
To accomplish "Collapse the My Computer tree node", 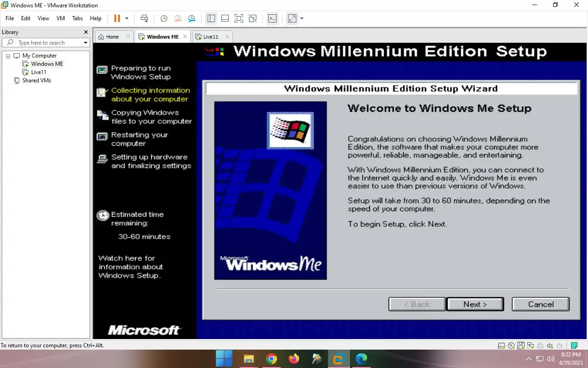I will 8,56.
